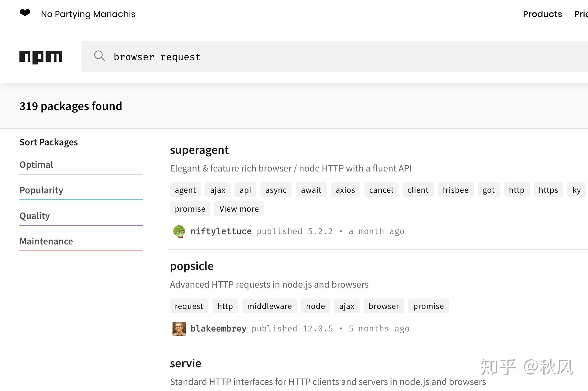Open the superagent package page

tap(199, 150)
